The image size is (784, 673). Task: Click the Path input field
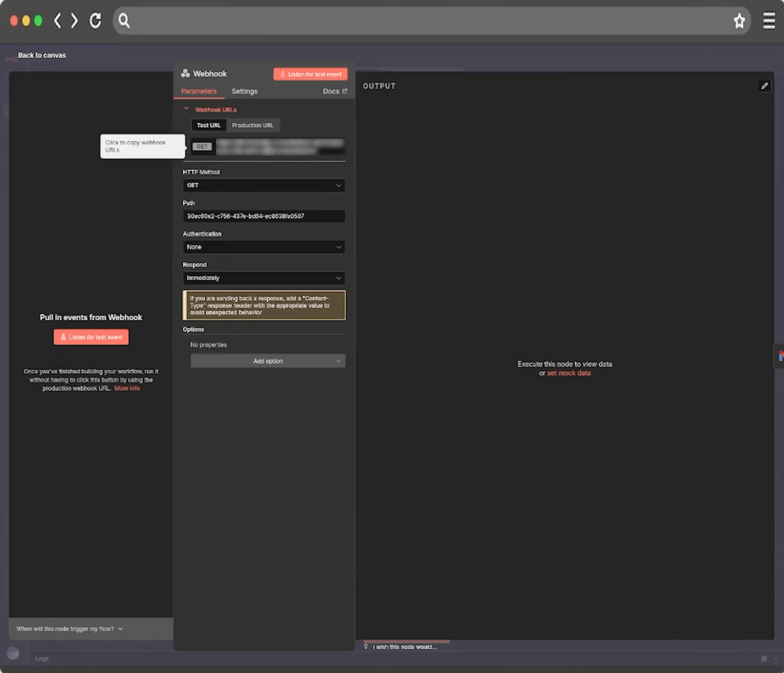tap(264, 216)
